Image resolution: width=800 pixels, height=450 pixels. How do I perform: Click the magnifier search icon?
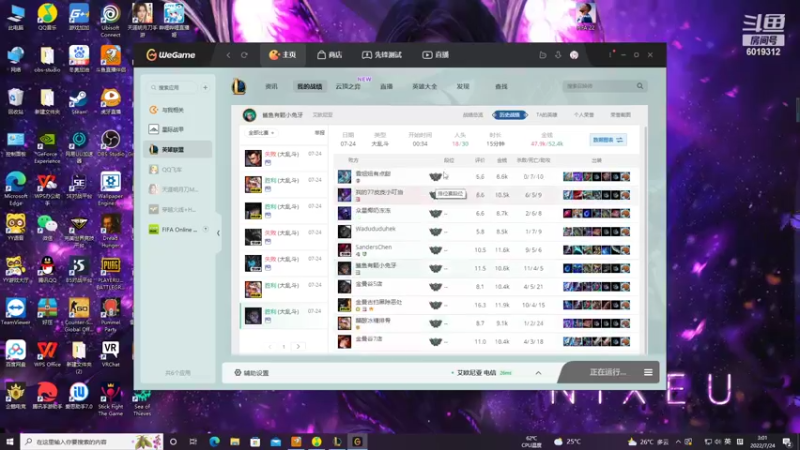pos(640,86)
